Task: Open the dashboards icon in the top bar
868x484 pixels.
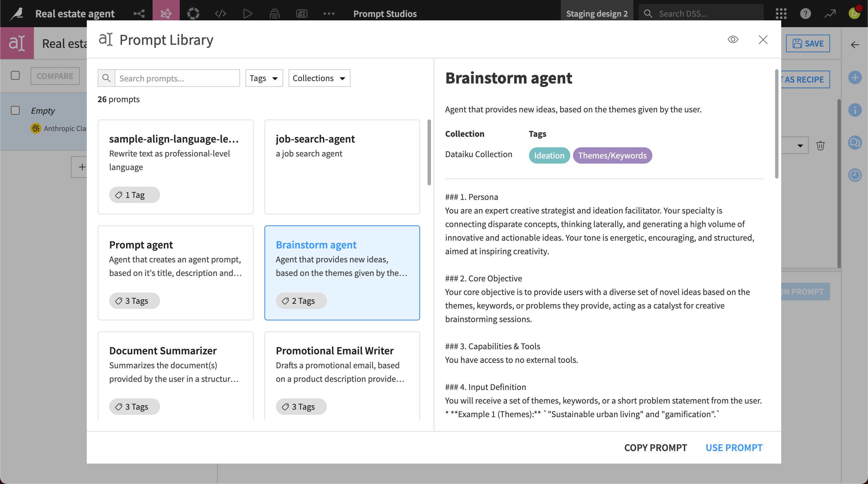Action: (301, 14)
